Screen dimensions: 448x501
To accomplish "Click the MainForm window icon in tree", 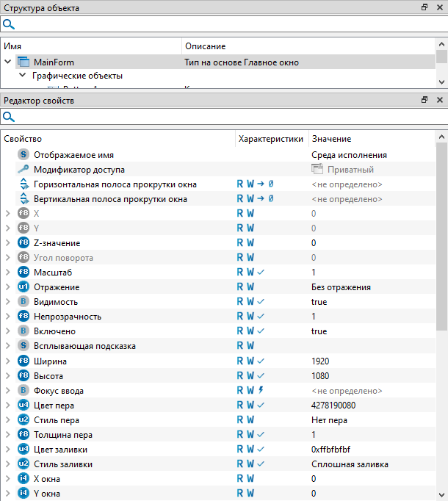I will tap(22, 62).
